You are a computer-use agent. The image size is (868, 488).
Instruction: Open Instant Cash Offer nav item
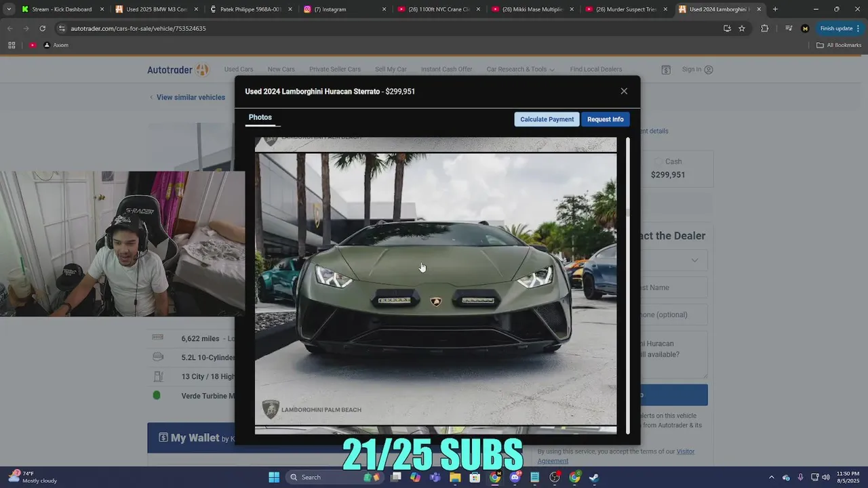pos(446,69)
